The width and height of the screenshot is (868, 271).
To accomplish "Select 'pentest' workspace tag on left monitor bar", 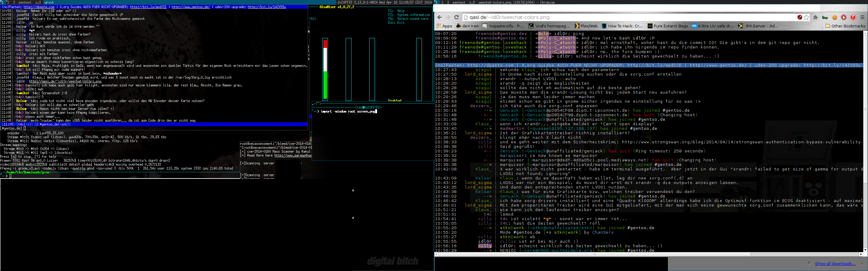I will pos(25,2).
